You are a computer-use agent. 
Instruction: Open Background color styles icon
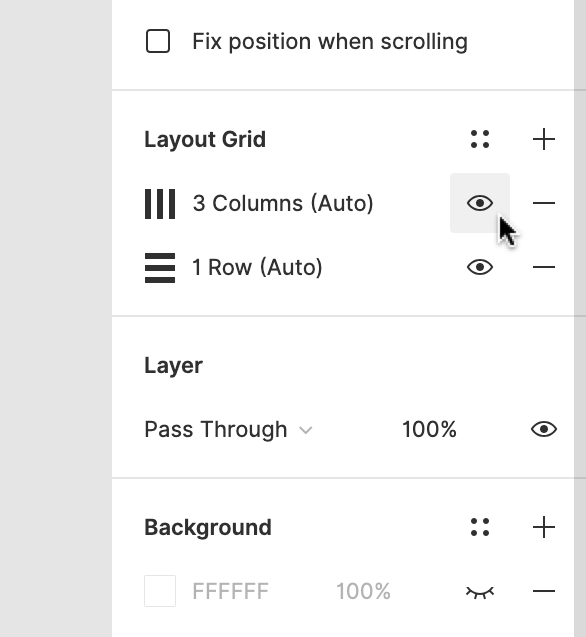(x=480, y=527)
